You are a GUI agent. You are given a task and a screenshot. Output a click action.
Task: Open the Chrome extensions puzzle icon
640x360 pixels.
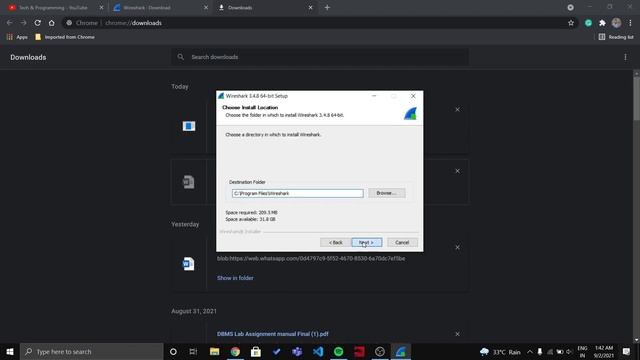point(602,23)
